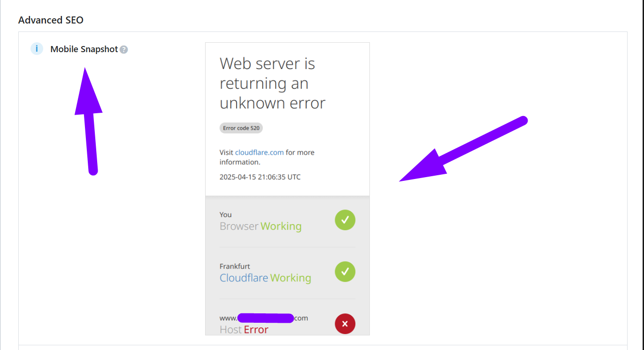The height and width of the screenshot is (350, 644).
Task: Click the blue info icon beside Mobile Snapshot
Action: pos(37,49)
